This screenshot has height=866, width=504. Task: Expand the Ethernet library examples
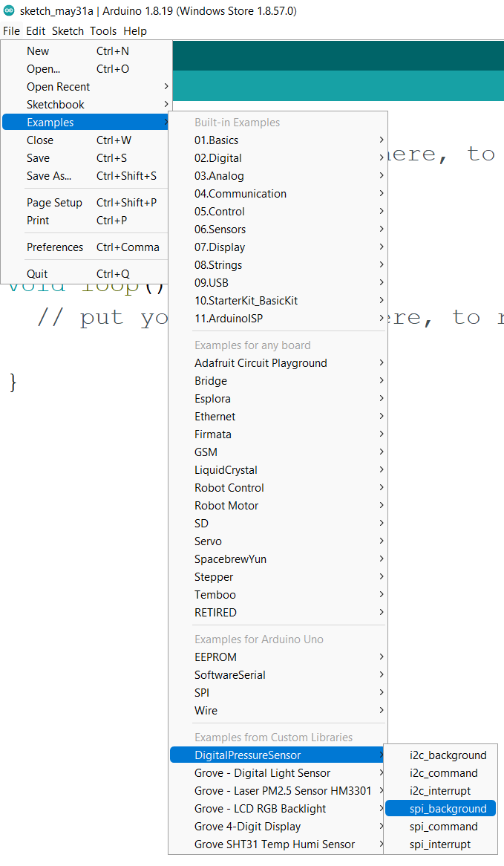tap(278, 417)
